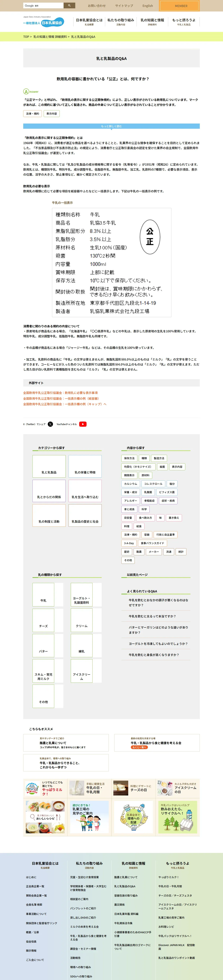Screen dimensions: 223x980
Task: Open the サイトマップ link
Action: pos(124,6)
